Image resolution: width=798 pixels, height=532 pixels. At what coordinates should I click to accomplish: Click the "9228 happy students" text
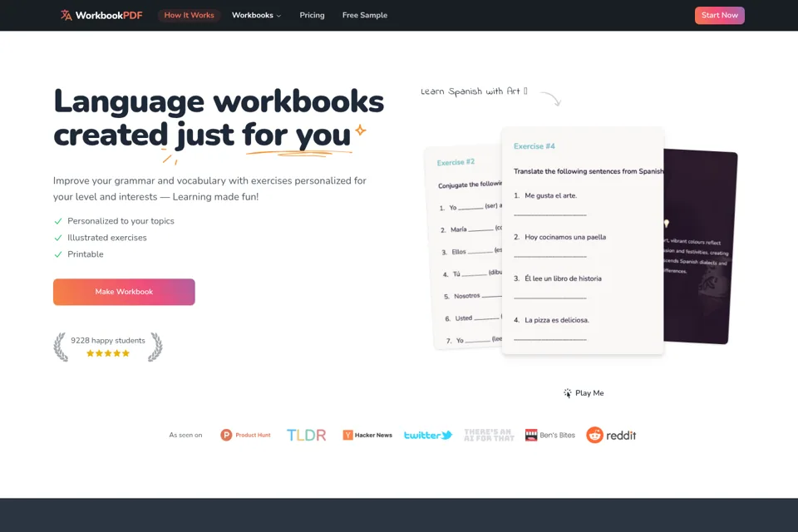[108, 340]
